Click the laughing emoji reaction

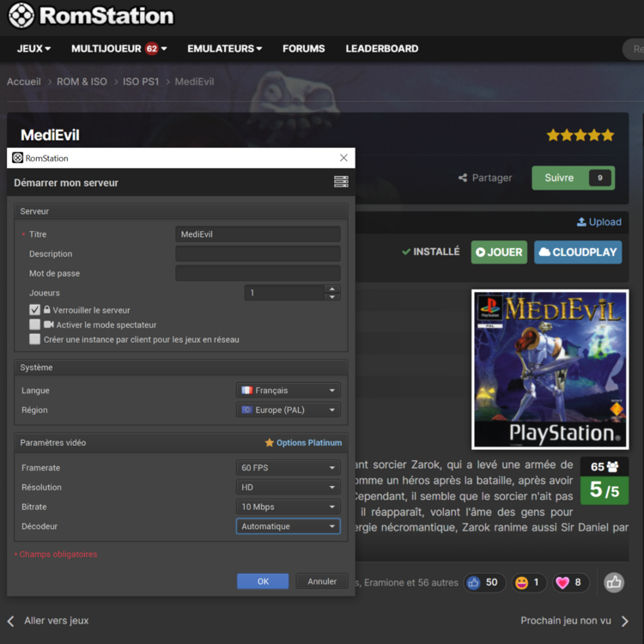point(521,583)
